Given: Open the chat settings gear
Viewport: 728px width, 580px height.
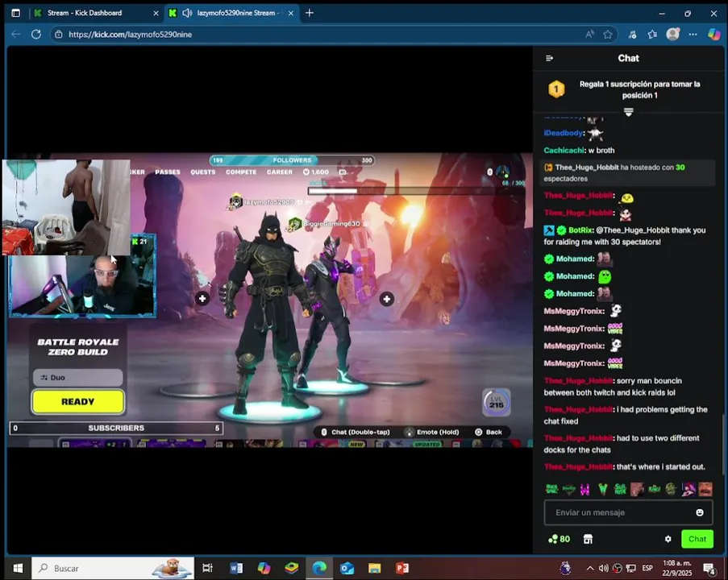Looking at the screenshot, I should [x=668, y=539].
